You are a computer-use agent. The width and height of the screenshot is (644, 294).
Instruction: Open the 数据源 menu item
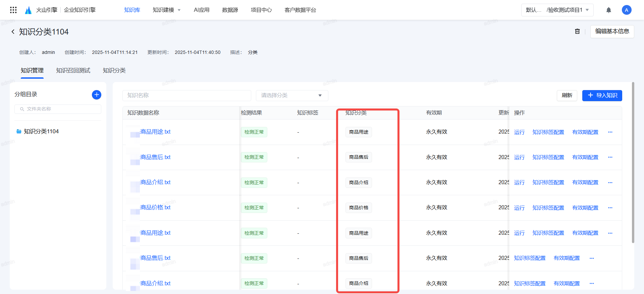tap(230, 10)
